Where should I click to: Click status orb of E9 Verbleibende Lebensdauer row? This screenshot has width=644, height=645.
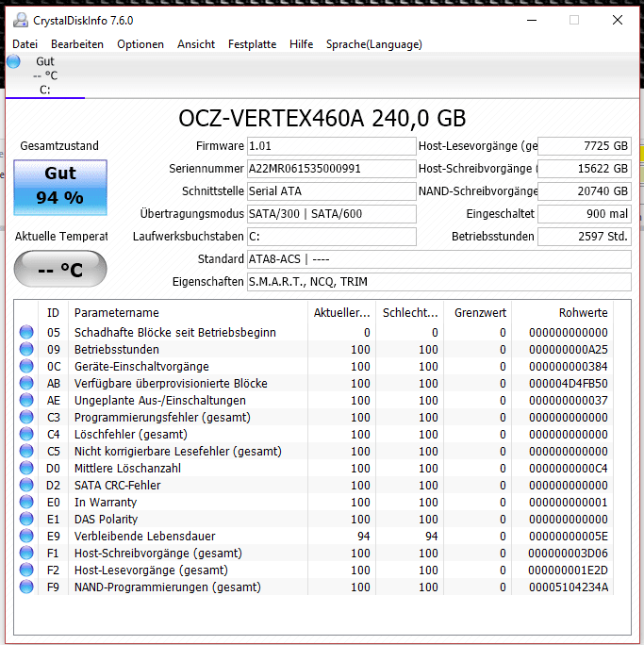(26, 536)
